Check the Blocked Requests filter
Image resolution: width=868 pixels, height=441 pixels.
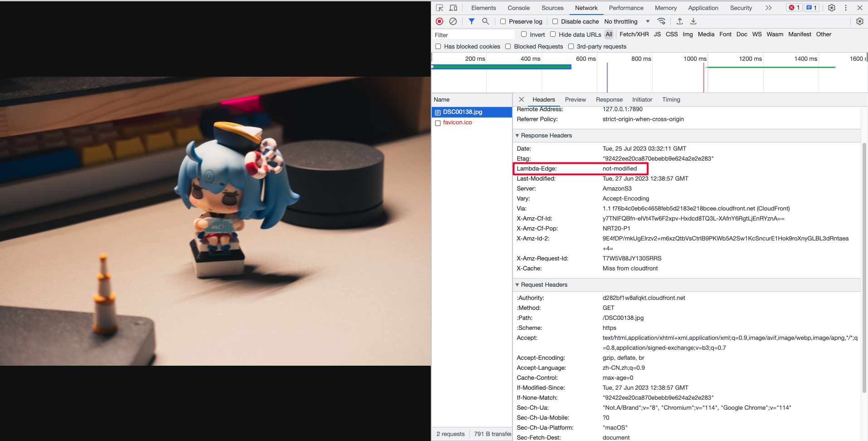[508, 46]
